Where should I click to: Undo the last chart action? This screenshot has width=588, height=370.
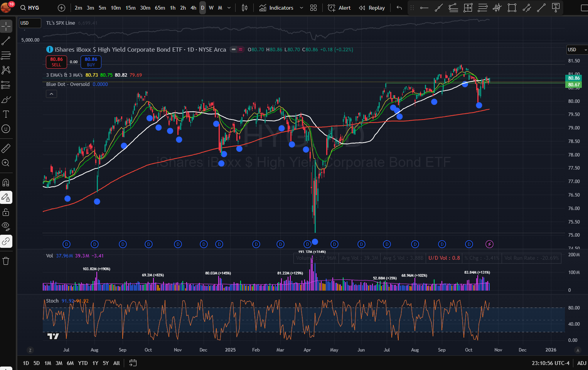tap(399, 8)
